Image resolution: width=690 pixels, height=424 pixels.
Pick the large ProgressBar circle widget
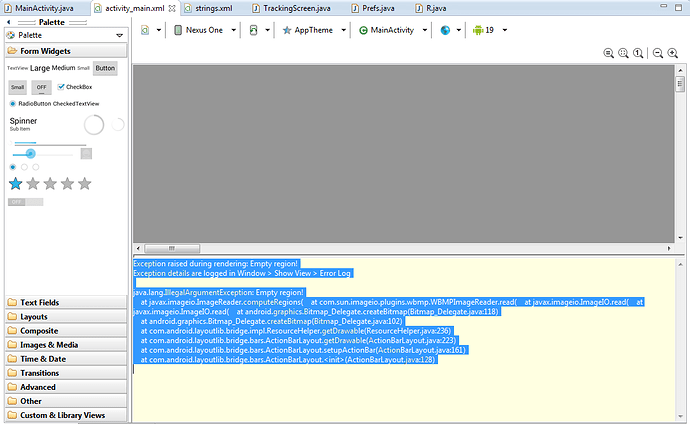(x=94, y=124)
